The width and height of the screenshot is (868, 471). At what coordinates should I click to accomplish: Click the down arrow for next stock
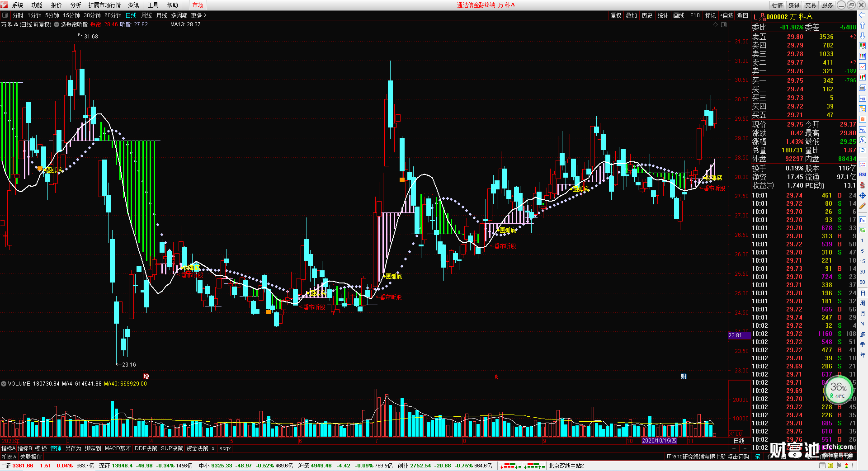coord(862,36)
